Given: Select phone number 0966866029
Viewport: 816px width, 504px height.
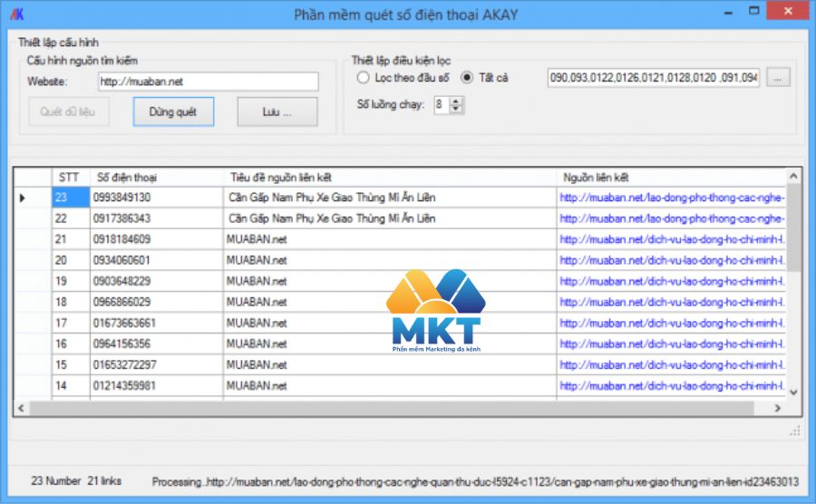Looking at the screenshot, I should point(157,302).
